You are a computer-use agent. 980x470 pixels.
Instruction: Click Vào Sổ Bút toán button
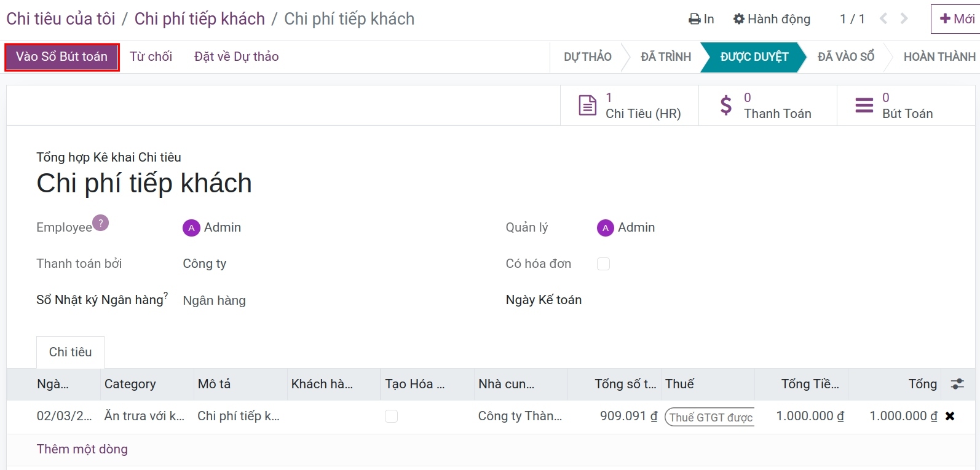pos(61,57)
